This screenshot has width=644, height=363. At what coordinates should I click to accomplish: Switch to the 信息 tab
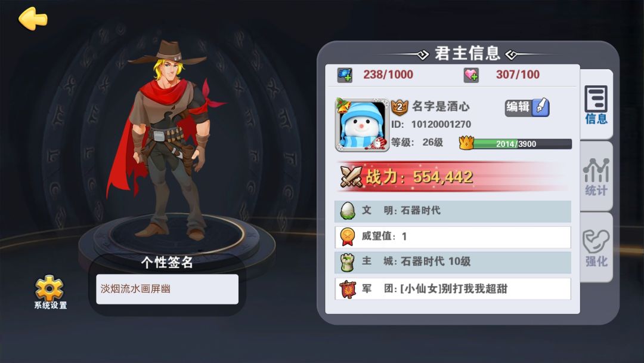coord(596,104)
